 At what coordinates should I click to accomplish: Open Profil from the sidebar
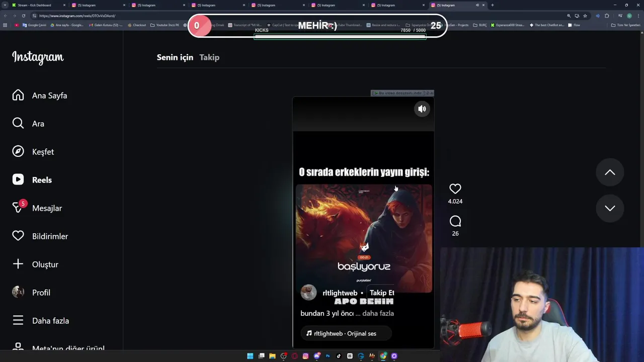click(31, 293)
